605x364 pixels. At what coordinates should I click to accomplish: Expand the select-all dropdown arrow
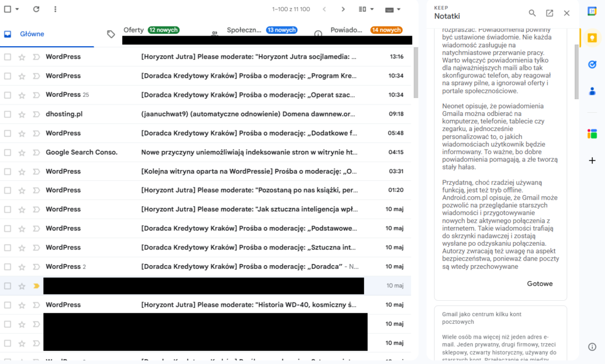[x=17, y=9]
